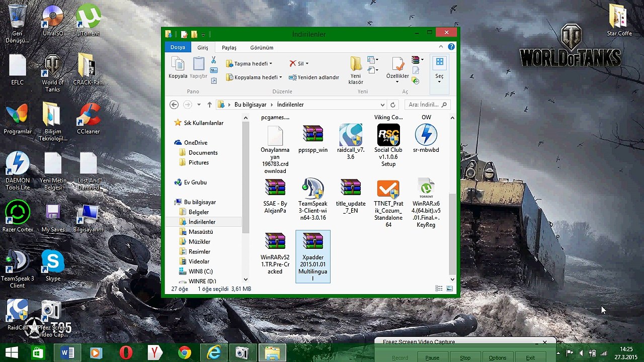Select Masaüstü in the navigation pane
This screenshot has width=644, height=362.
[x=200, y=232]
